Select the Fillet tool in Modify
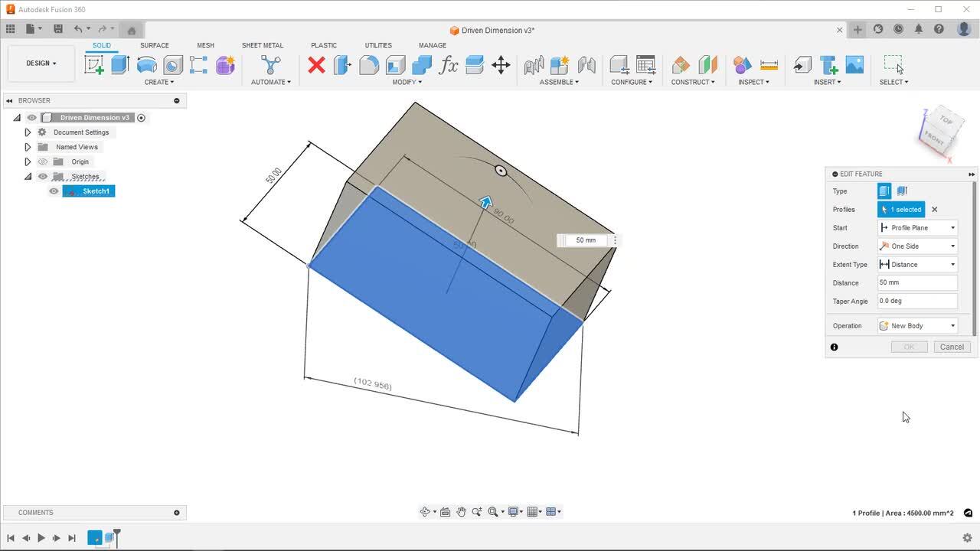The height and width of the screenshot is (551, 980). pyautogui.click(x=369, y=65)
